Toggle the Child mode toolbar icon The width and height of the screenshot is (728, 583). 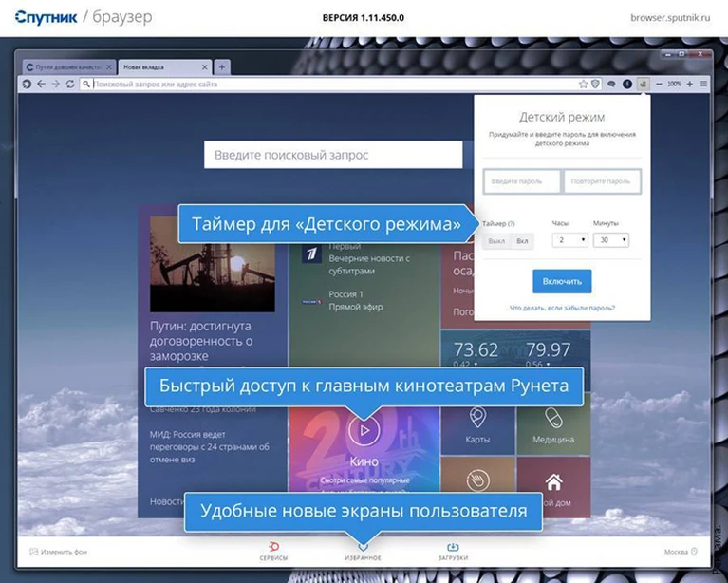pos(643,85)
